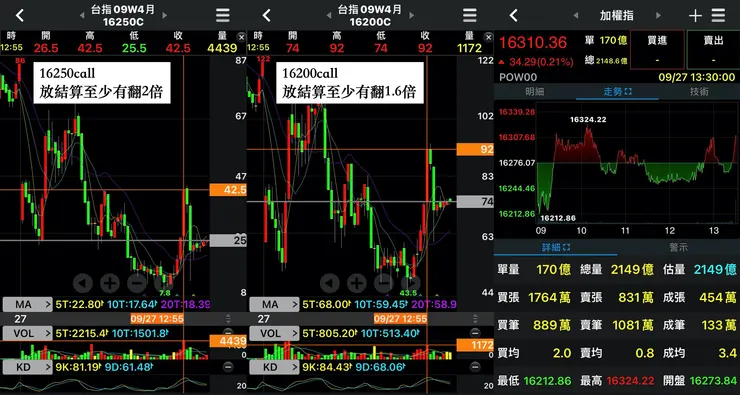Tap the orange 4439 volume label
The image size is (740, 395).
(x=228, y=341)
